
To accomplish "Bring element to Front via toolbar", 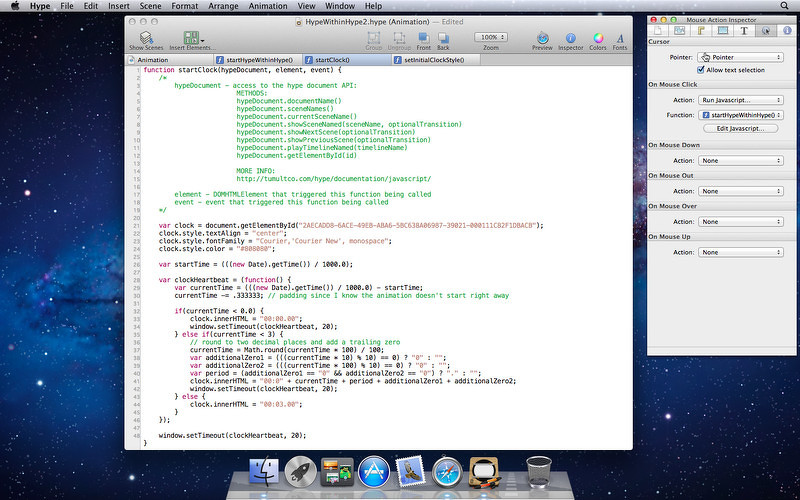I will [x=423, y=41].
